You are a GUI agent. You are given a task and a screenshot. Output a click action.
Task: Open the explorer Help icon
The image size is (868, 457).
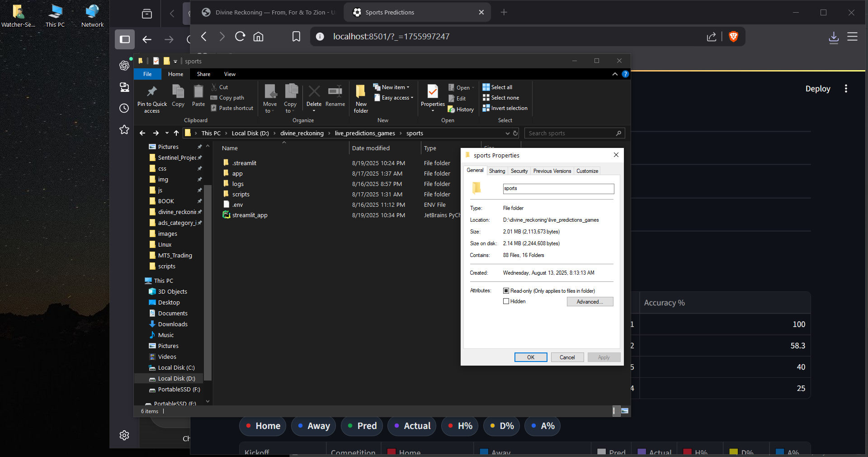(x=625, y=74)
